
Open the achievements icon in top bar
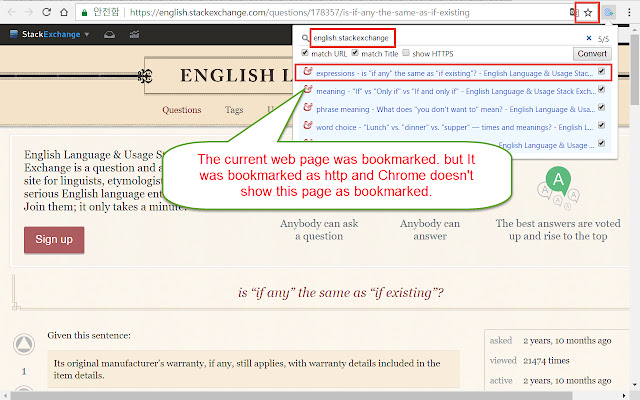134,35
